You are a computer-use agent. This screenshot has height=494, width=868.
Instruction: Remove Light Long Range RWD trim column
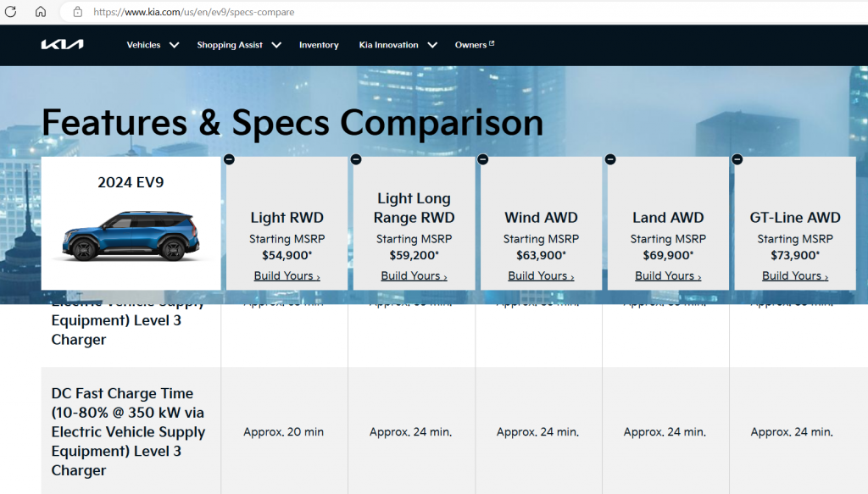point(356,159)
